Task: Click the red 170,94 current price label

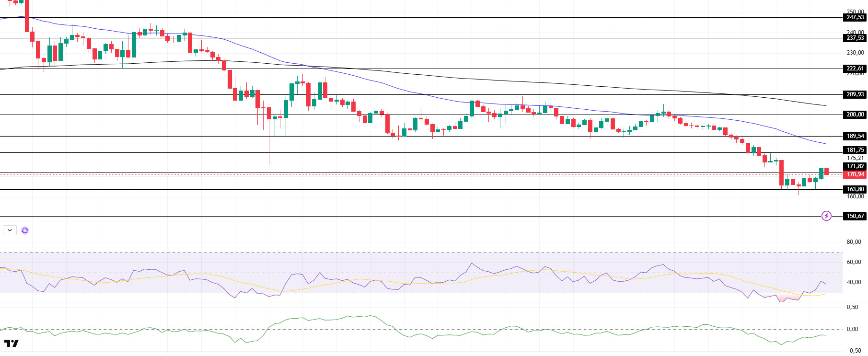Action: tap(855, 175)
